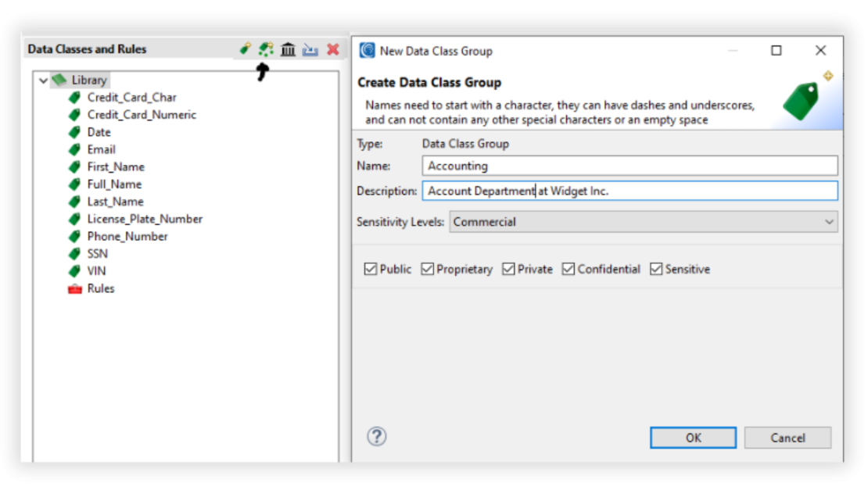Delete selection with the red X icon
868x490 pixels.
pyautogui.click(x=332, y=48)
